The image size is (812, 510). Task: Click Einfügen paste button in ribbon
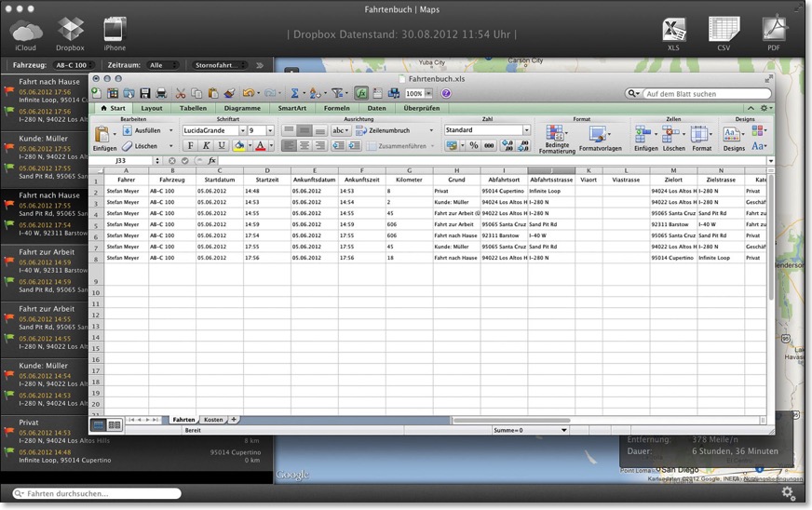point(104,139)
